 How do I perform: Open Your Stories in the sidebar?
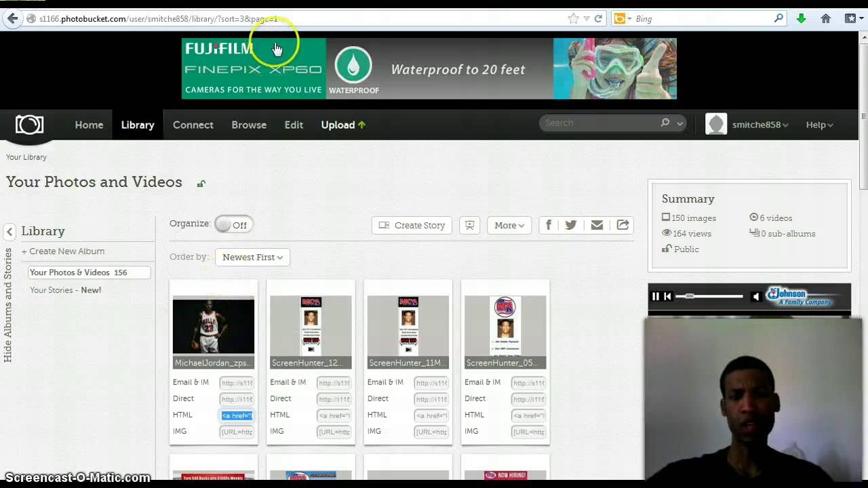65,290
